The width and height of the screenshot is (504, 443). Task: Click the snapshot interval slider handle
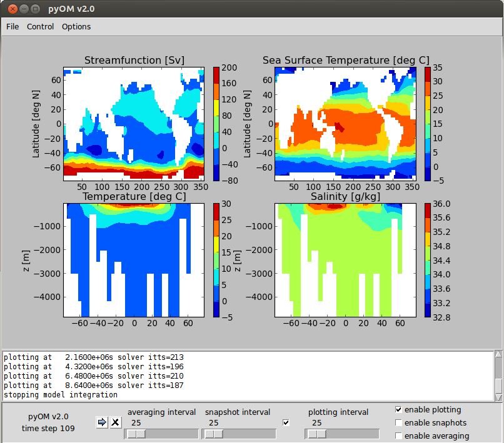coord(214,434)
